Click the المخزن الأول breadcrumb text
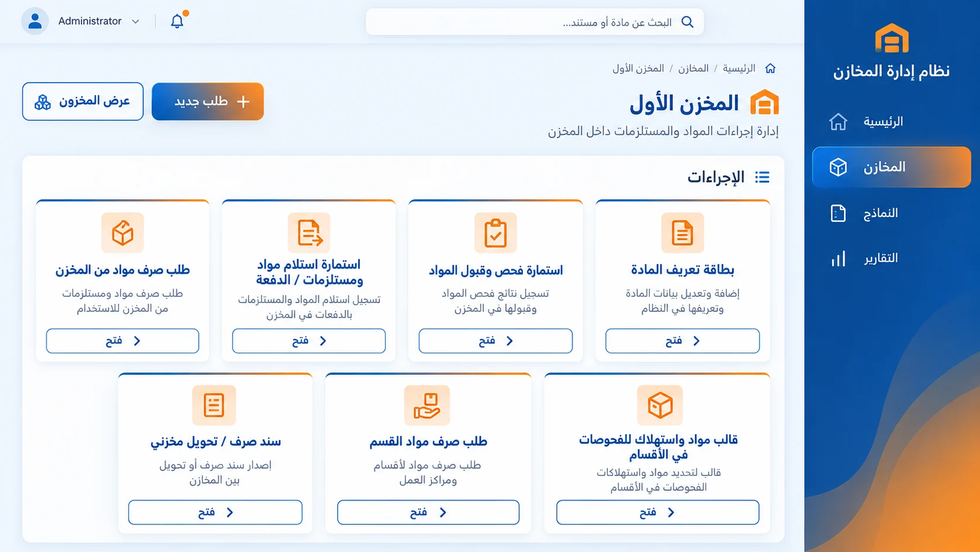Image resolution: width=980 pixels, height=552 pixels. click(x=638, y=69)
